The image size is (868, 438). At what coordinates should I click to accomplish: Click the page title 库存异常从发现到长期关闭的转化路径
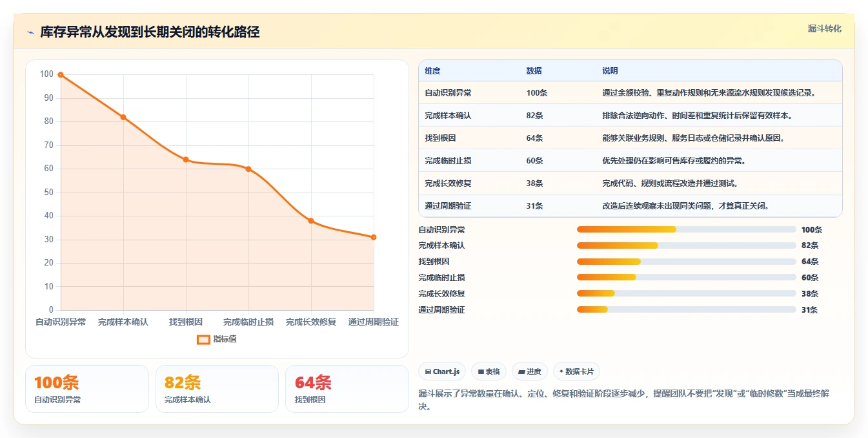coord(150,32)
